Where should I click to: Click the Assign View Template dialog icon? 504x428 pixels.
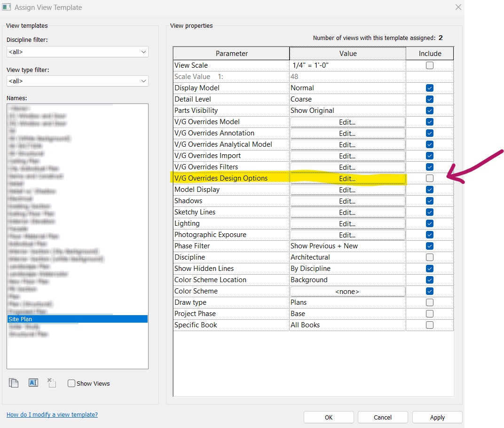click(x=7, y=7)
